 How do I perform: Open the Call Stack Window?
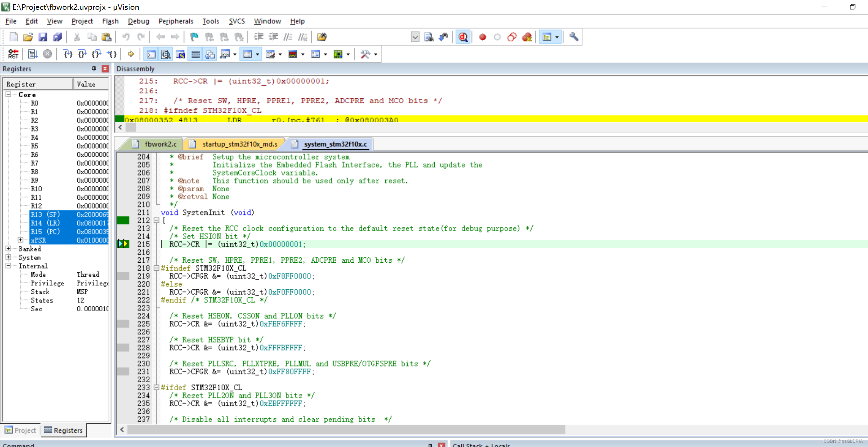(210, 54)
